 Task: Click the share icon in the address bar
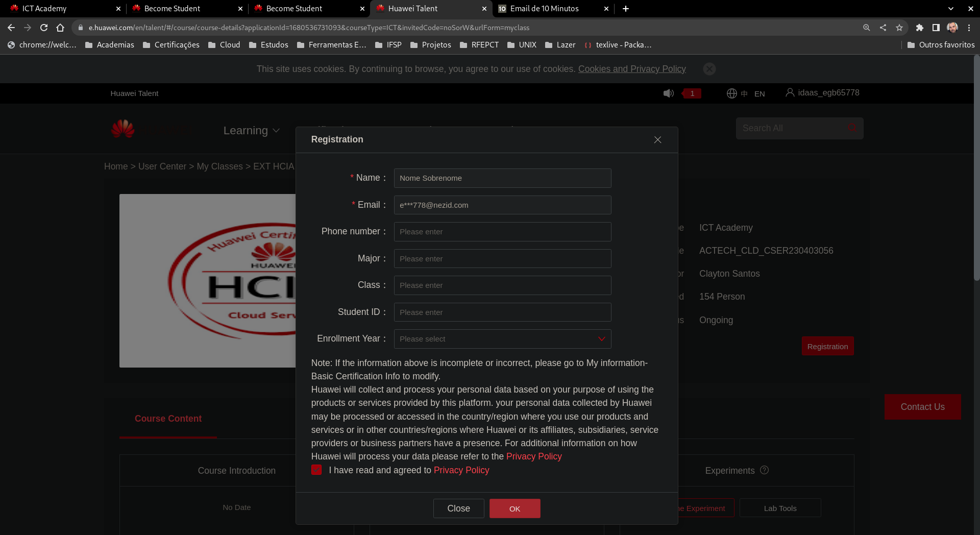pyautogui.click(x=883, y=28)
